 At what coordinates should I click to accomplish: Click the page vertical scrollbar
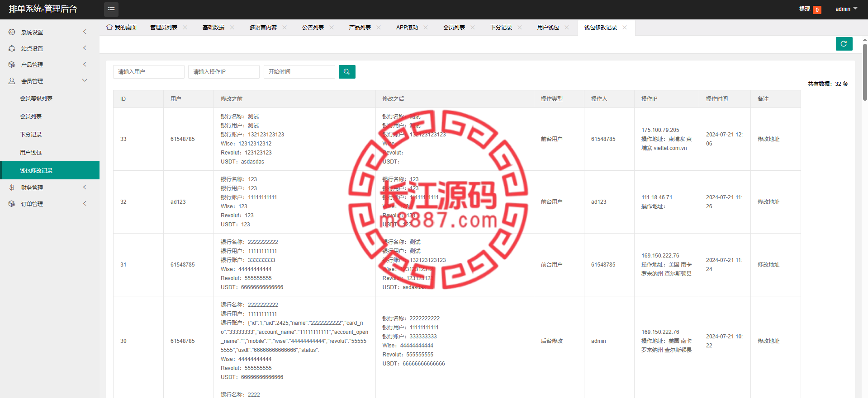point(865,72)
